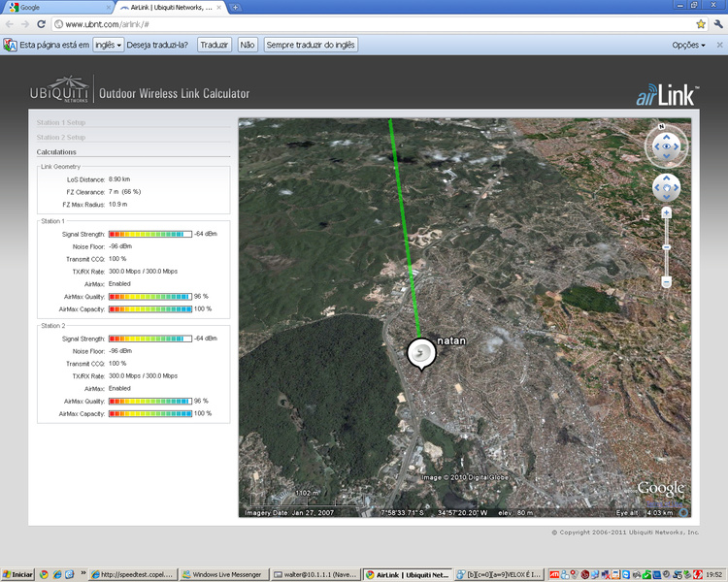Pan map left with hand control arrow
The image size is (728, 582).
656,187
